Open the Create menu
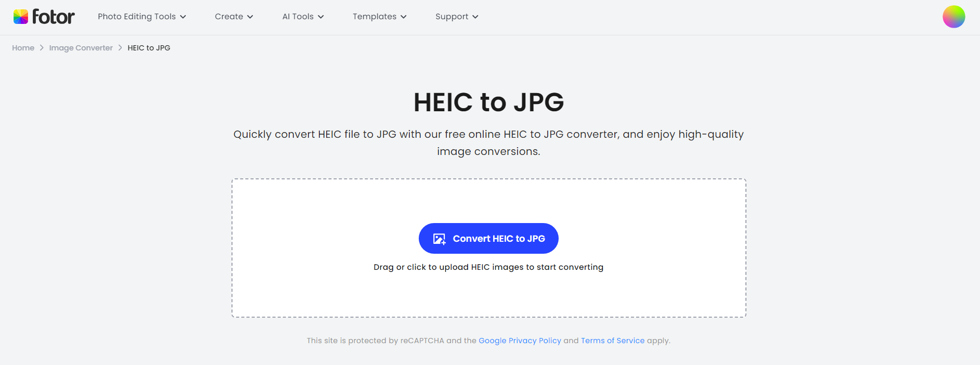Image resolution: width=980 pixels, height=365 pixels. pos(234,17)
